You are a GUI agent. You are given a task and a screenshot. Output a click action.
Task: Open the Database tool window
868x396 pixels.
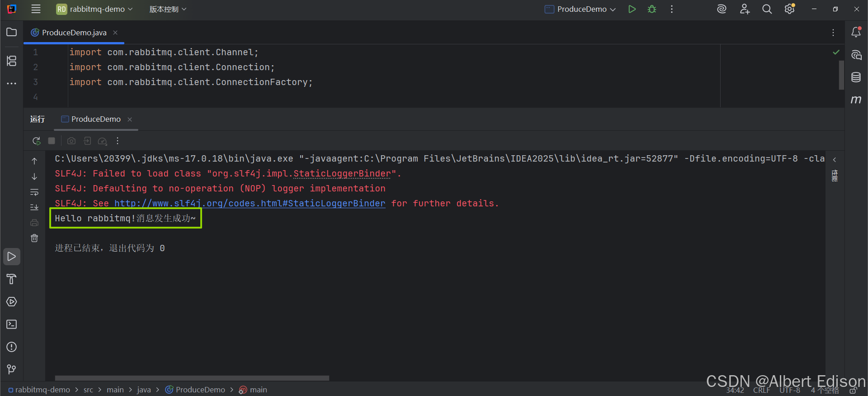[x=856, y=77]
